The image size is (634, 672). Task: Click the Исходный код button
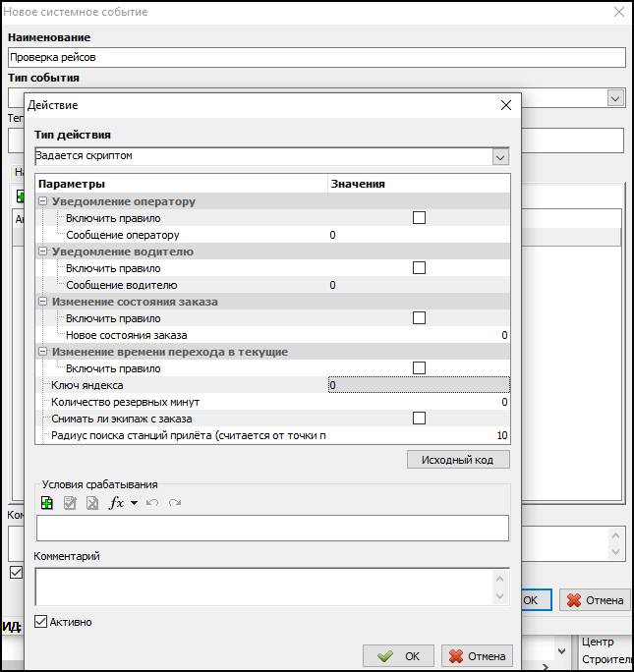(x=458, y=460)
